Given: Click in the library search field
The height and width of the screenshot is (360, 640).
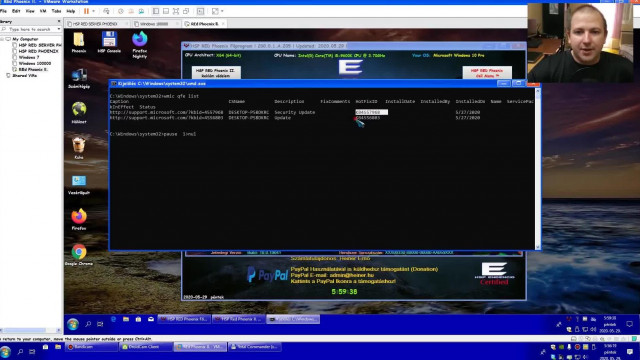Looking at the screenshot, I should pyautogui.click(x=29, y=29).
